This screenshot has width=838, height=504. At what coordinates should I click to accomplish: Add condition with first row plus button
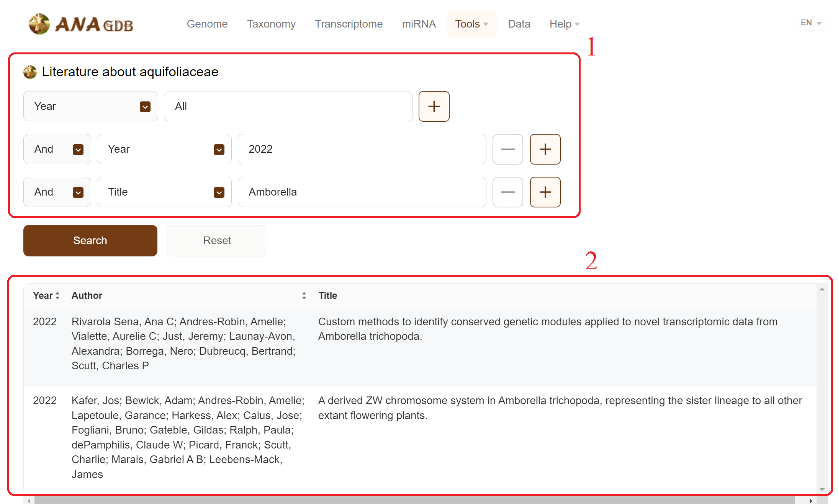(434, 106)
